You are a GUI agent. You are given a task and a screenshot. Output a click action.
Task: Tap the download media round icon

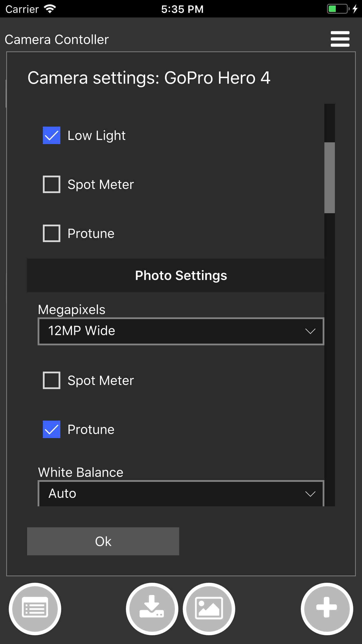click(152, 609)
